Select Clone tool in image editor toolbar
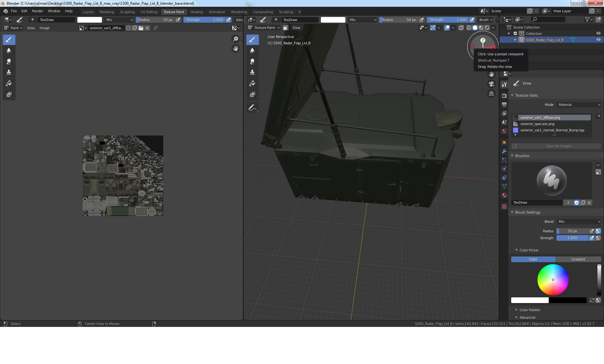The width and height of the screenshot is (604, 364). pyautogui.click(x=9, y=72)
